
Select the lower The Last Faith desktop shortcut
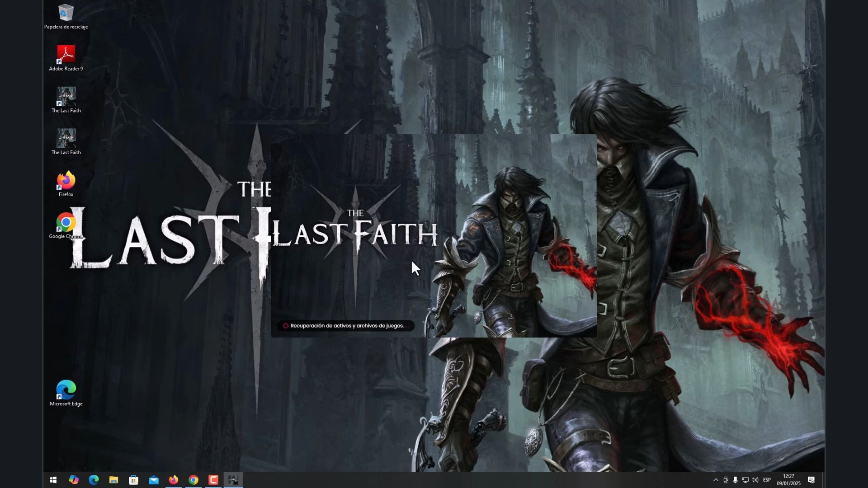point(66,142)
